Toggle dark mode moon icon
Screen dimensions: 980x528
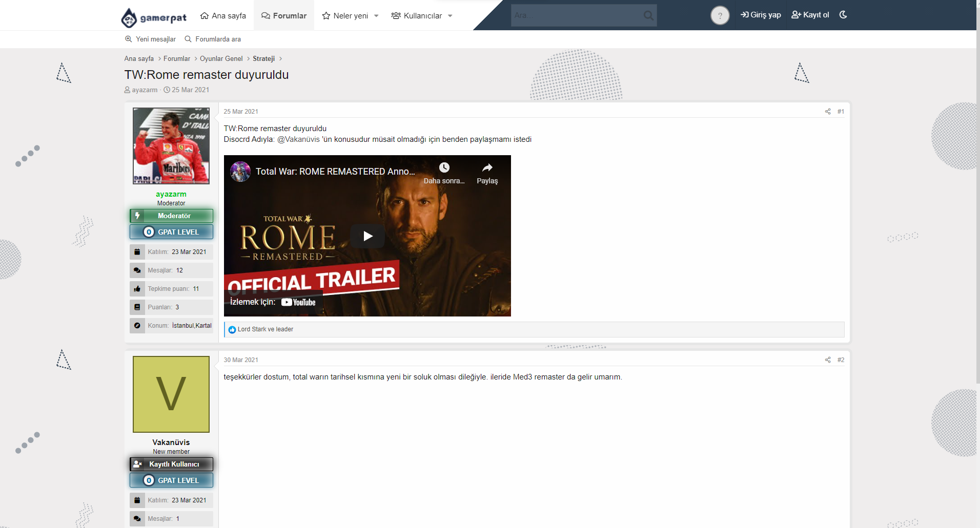[x=843, y=15]
